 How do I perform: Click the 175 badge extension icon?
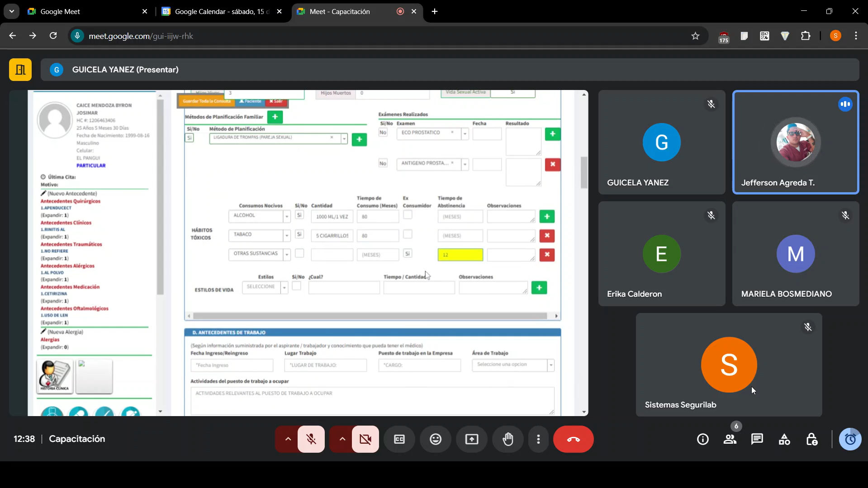coord(724,37)
